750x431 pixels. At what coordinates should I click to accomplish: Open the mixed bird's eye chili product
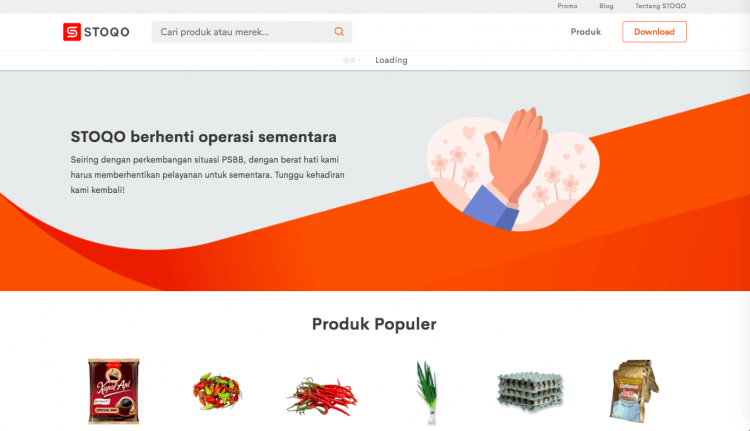pos(217,391)
